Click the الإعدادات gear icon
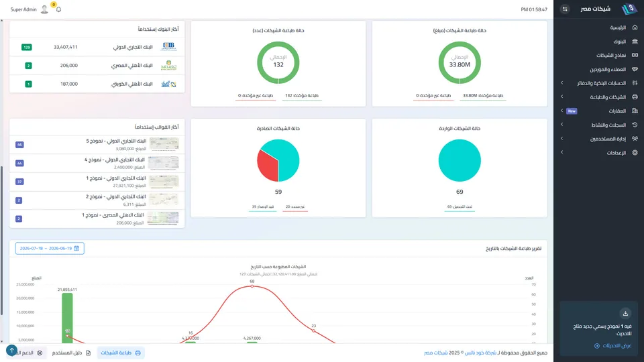Image resolution: width=644 pixels, height=362 pixels. click(635, 153)
